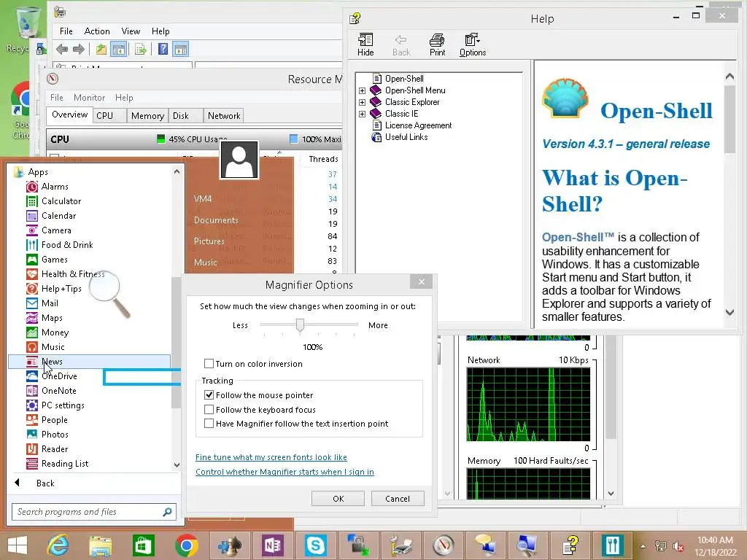
Task: Click Apps list scroll up arrow
Action: click(177, 172)
